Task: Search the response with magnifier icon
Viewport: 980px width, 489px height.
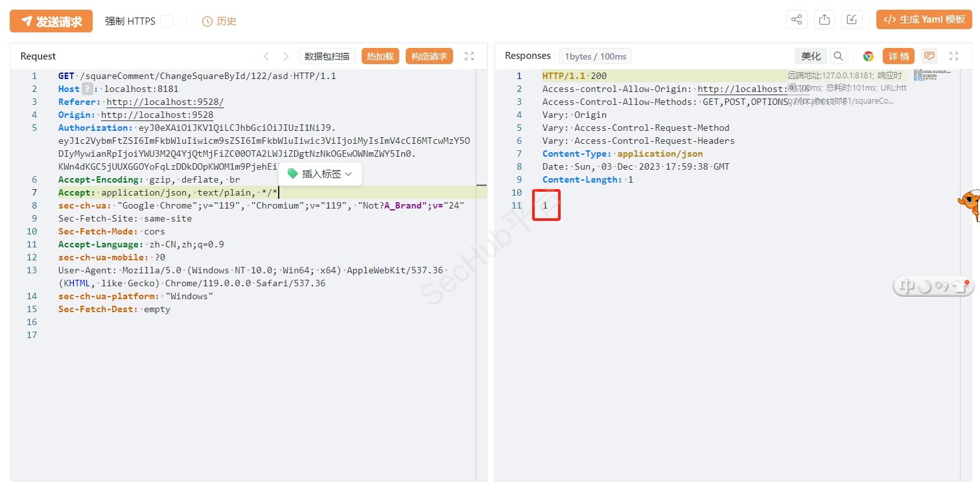Action: coord(838,56)
